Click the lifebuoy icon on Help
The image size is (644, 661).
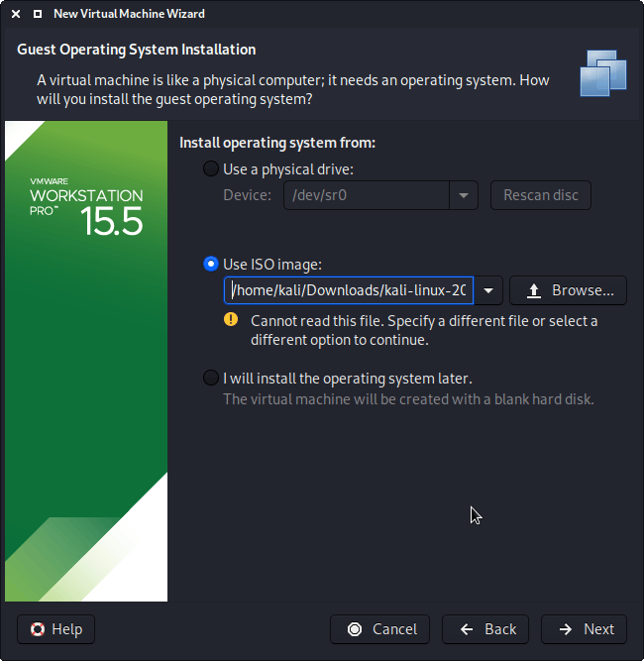tap(37, 629)
